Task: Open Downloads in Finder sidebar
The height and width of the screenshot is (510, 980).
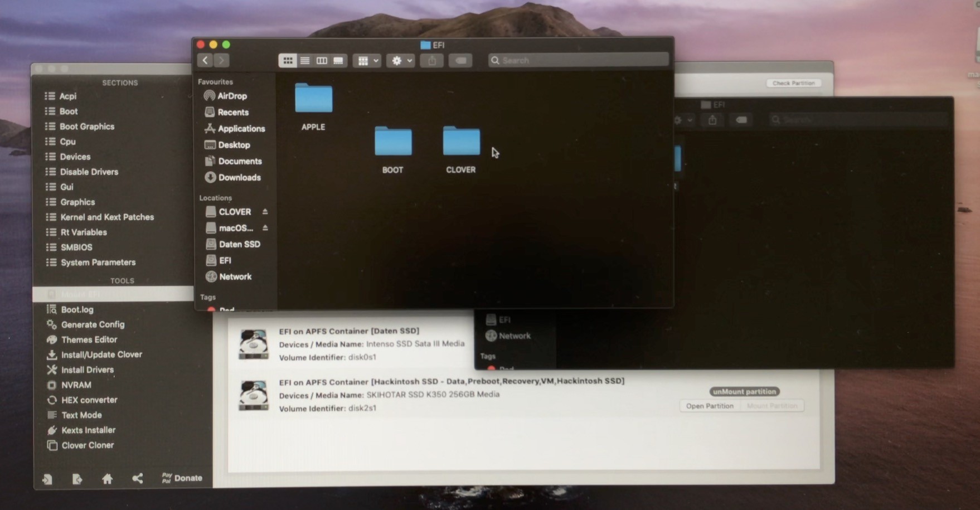Action: pos(233,177)
